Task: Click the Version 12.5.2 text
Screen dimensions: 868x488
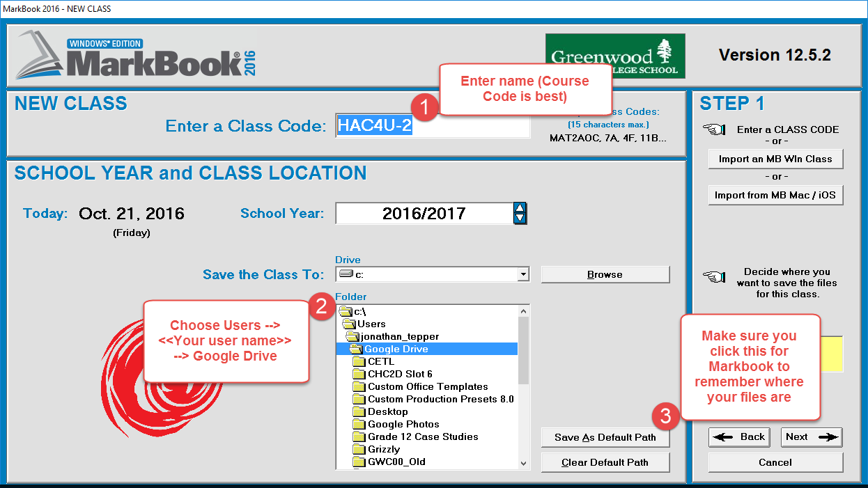Action: (x=775, y=55)
